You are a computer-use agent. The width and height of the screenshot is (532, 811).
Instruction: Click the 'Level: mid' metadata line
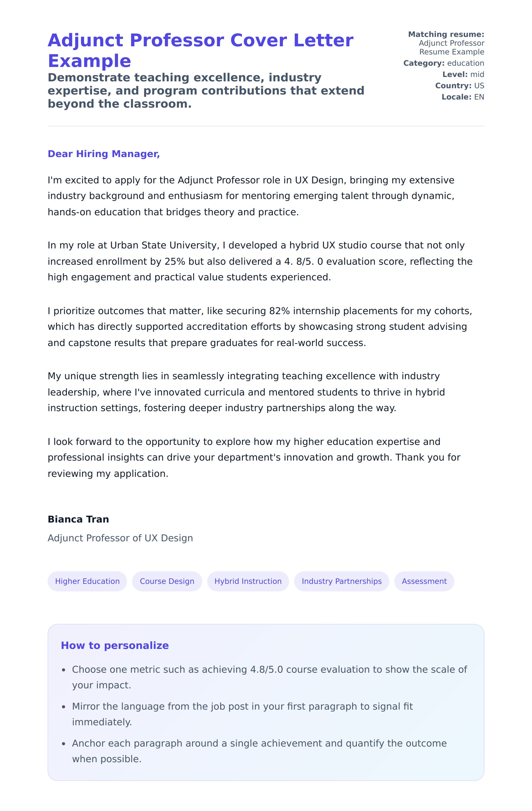[463, 74]
